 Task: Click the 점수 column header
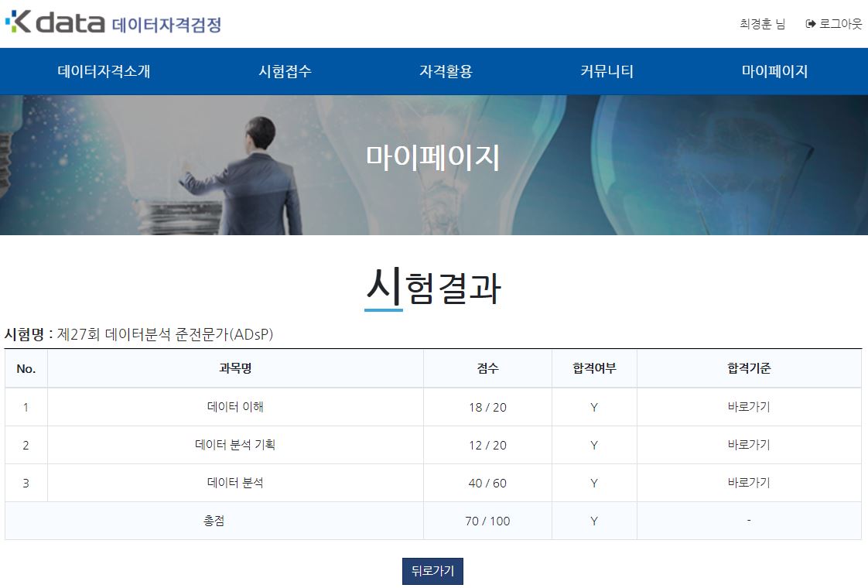coord(487,369)
